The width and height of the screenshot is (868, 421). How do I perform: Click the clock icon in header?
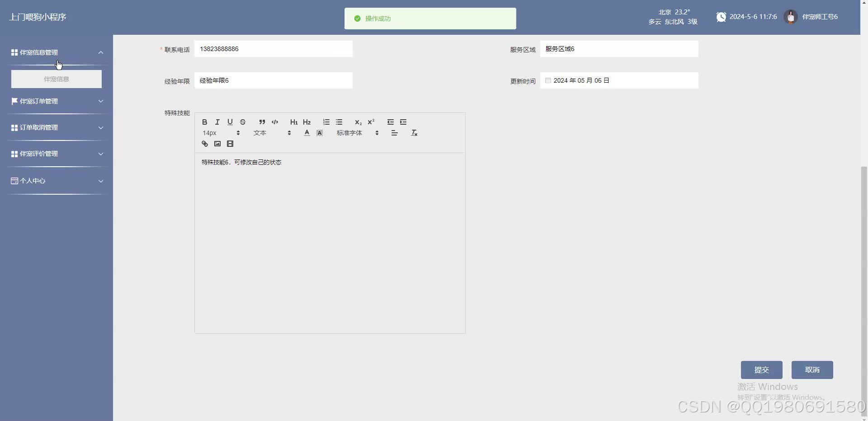(721, 17)
